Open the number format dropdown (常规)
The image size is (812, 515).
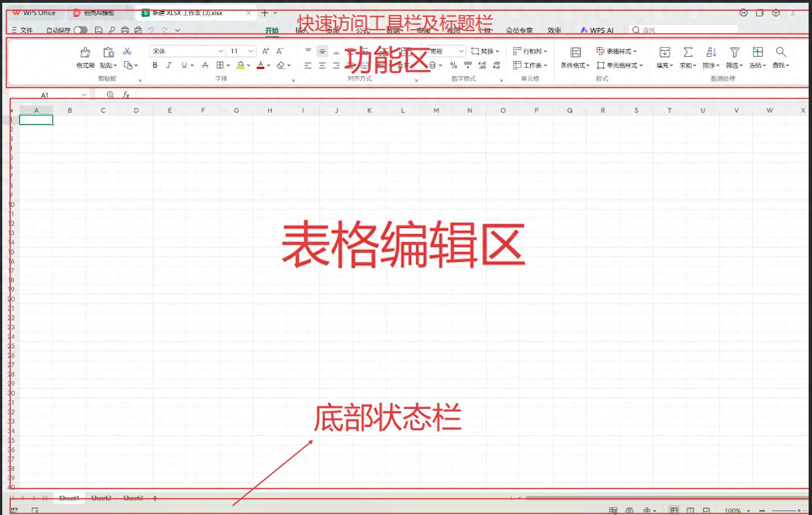click(461, 51)
